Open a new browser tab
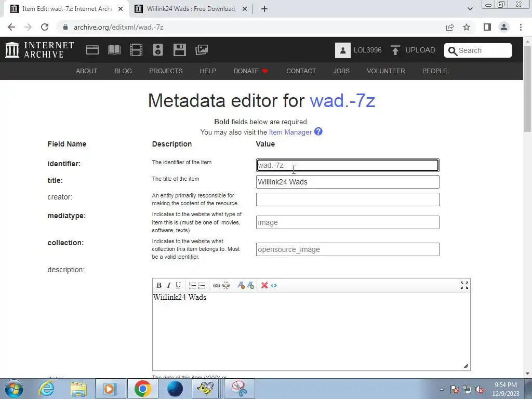The image size is (532, 399). [264, 9]
